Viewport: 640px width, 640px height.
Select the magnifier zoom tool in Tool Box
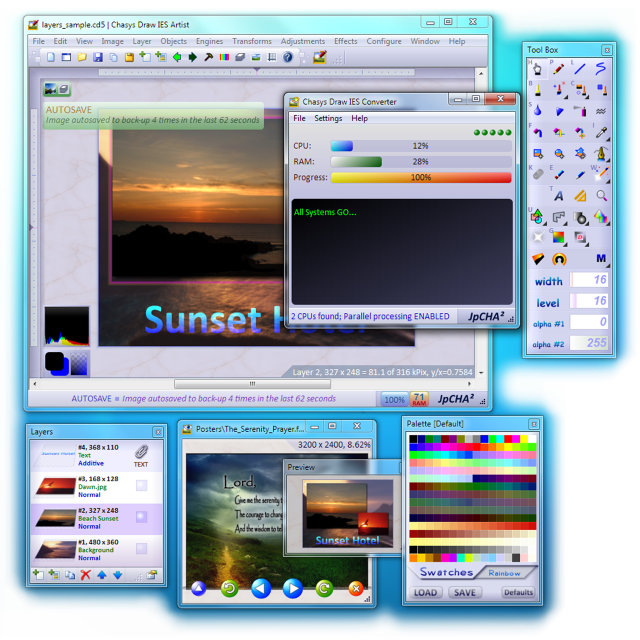click(x=602, y=196)
